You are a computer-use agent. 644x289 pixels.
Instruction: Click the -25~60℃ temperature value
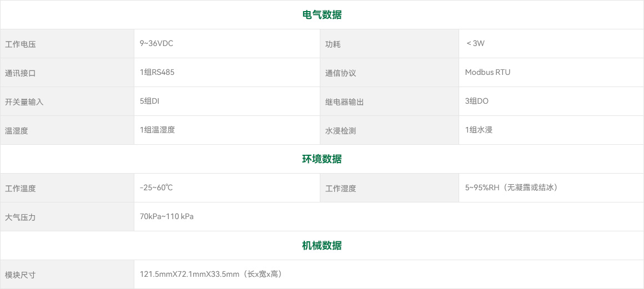[x=157, y=188]
